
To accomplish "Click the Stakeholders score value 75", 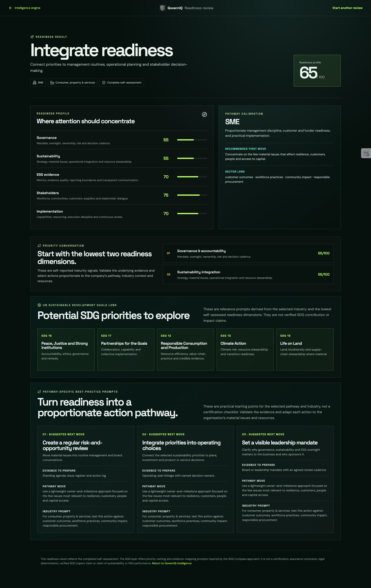I will coord(166,195).
